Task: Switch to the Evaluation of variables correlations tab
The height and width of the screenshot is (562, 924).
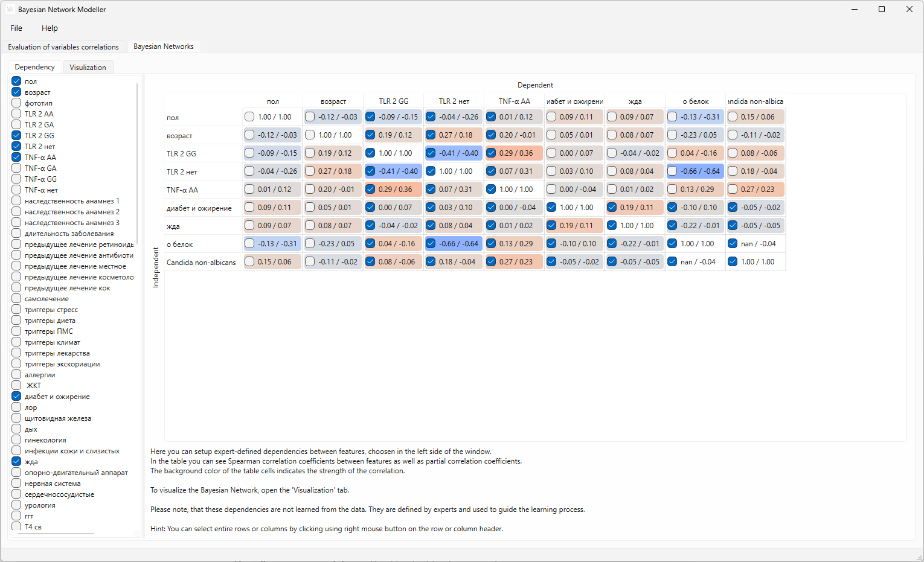Action: pos(64,46)
